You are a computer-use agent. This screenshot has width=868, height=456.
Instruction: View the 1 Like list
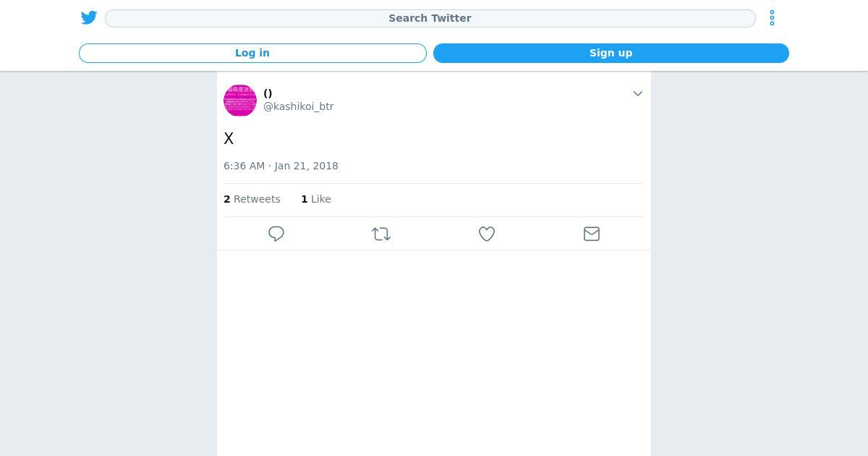click(x=316, y=199)
